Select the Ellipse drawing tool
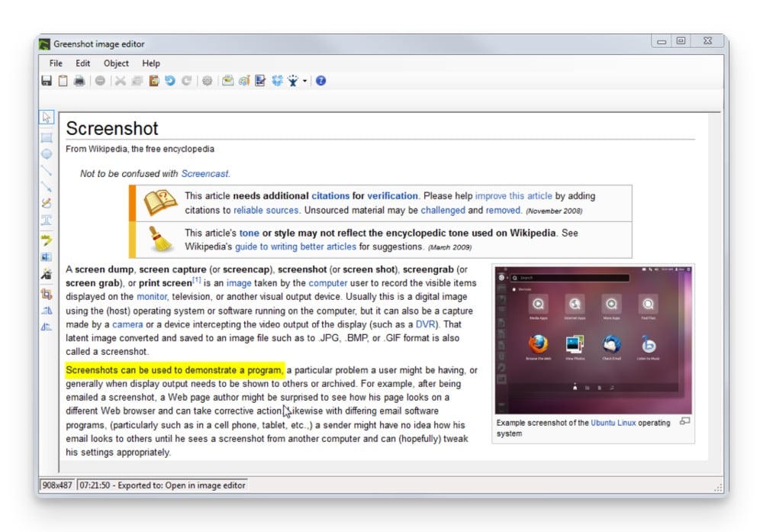The height and width of the screenshot is (532, 763). pyautogui.click(x=47, y=154)
